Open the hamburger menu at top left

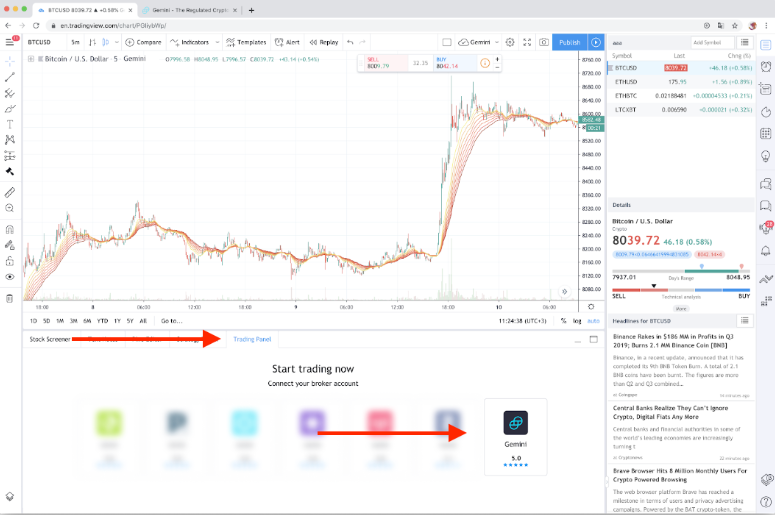10,42
